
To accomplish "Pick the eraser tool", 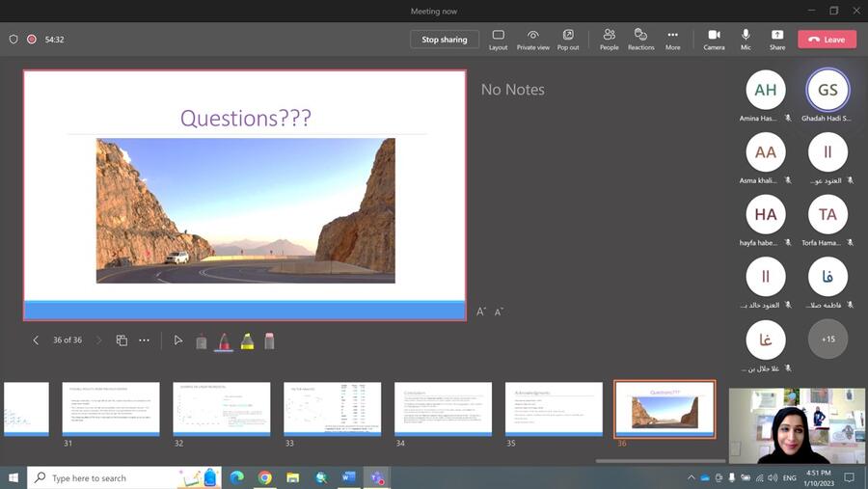I will 269,340.
